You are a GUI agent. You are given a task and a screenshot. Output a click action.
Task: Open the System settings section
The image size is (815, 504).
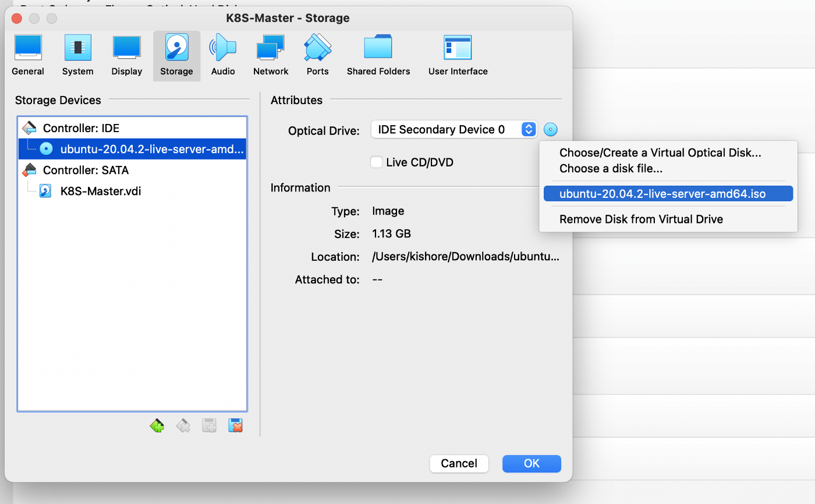(x=77, y=56)
